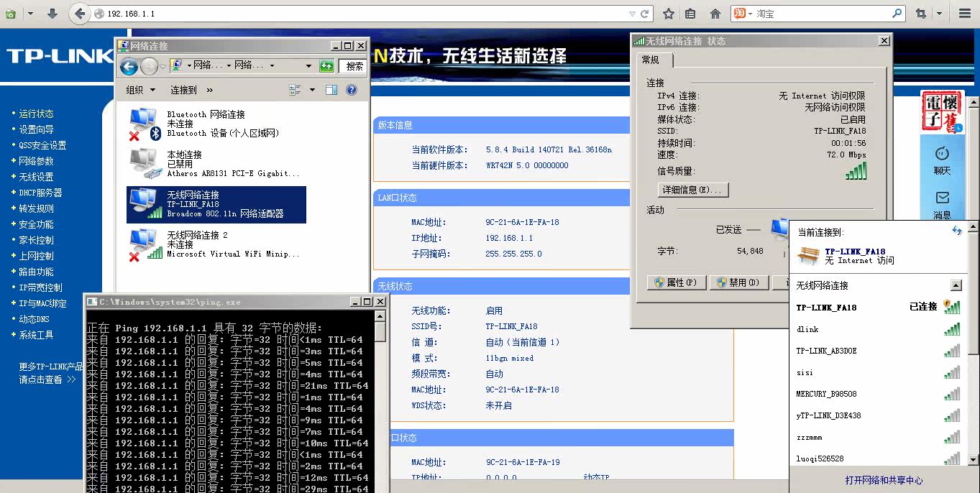The width and height of the screenshot is (980, 493).
Task: Click the Taobao search magnifier icon
Action: (x=897, y=13)
